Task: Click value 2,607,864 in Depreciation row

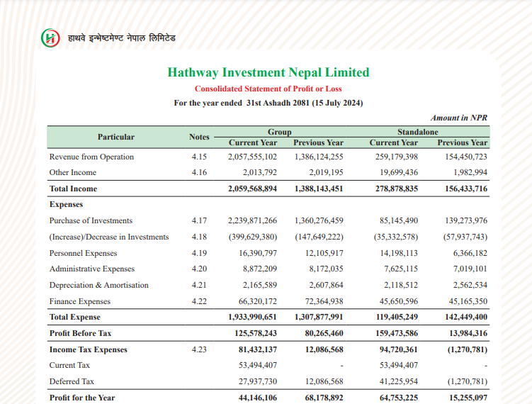Action: point(326,285)
